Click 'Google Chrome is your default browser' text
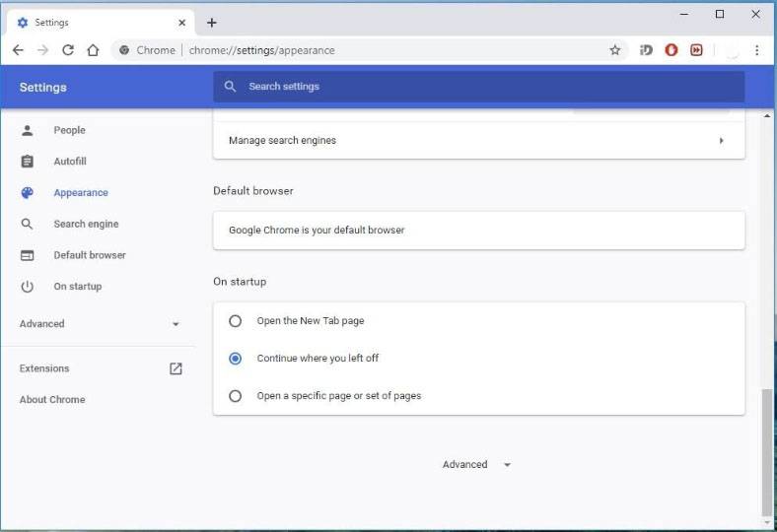 [317, 231]
